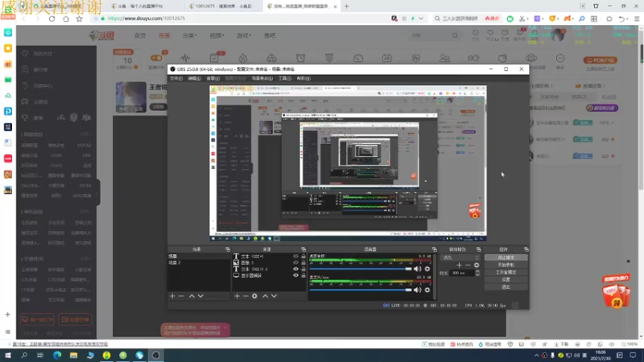
Task: Toggle visibility of second text source in OBS
Action: (x=295, y=269)
